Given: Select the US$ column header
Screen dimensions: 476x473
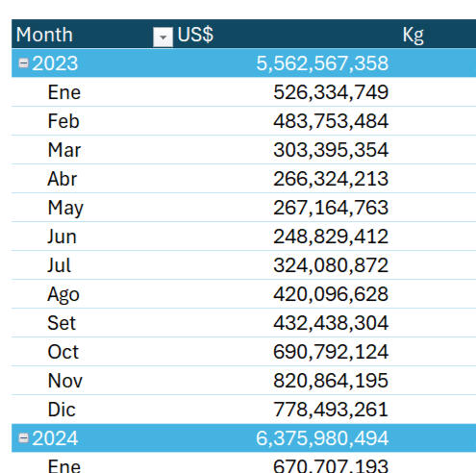Looking at the screenshot, I should [195, 35].
